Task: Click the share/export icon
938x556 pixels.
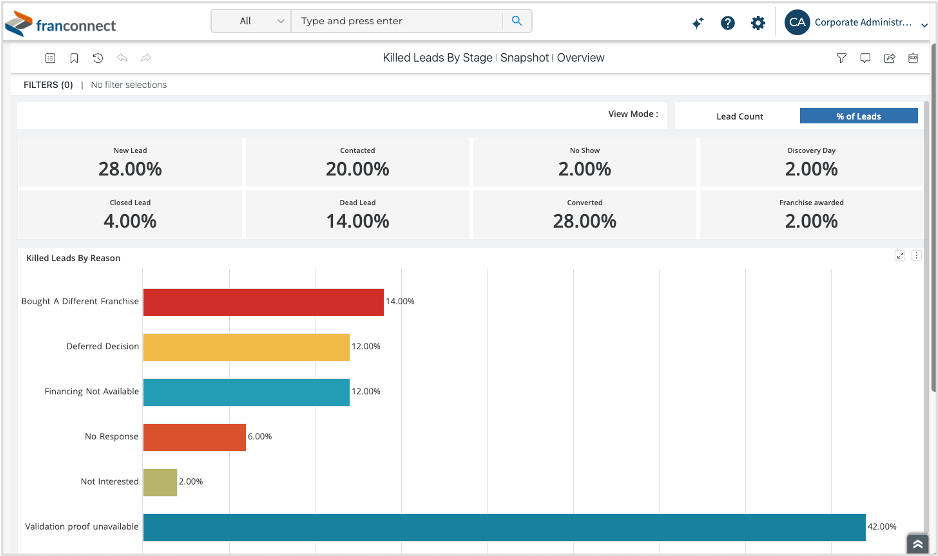Action: pyautogui.click(x=889, y=58)
